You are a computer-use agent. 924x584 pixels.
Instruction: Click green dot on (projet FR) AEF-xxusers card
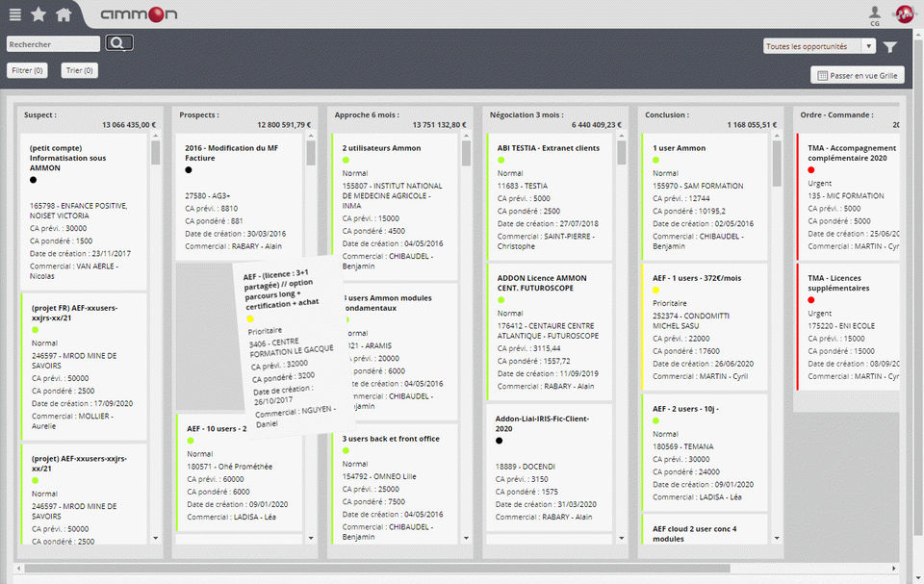tap(36, 329)
